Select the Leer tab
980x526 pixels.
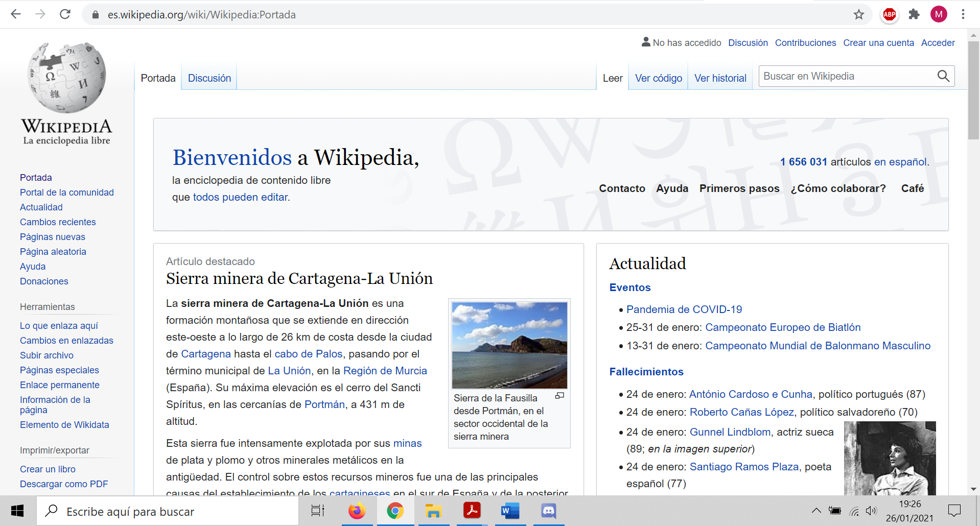pyautogui.click(x=613, y=78)
